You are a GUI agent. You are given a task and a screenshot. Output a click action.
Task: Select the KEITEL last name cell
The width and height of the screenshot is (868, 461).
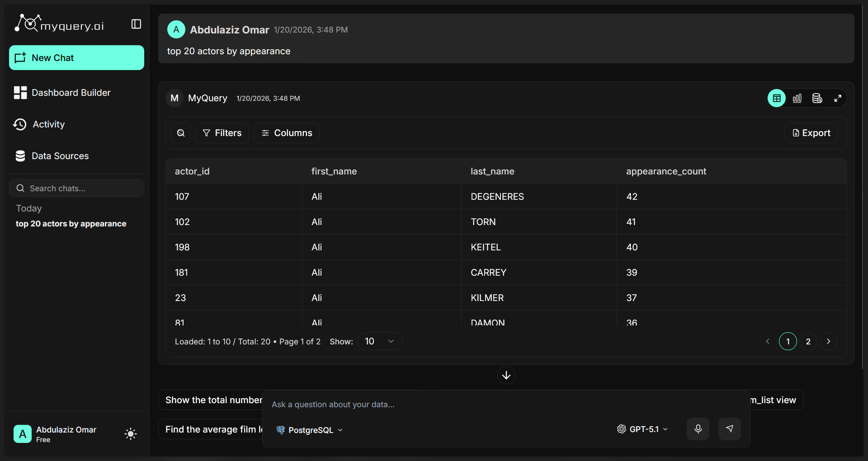pyautogui.click(x=539, y=247)
